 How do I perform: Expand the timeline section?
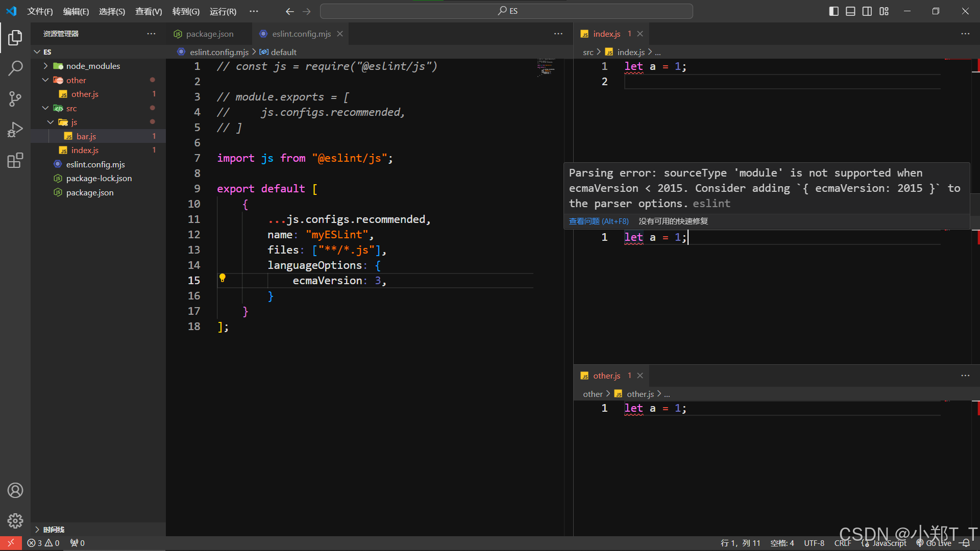[x=54, y=529]
